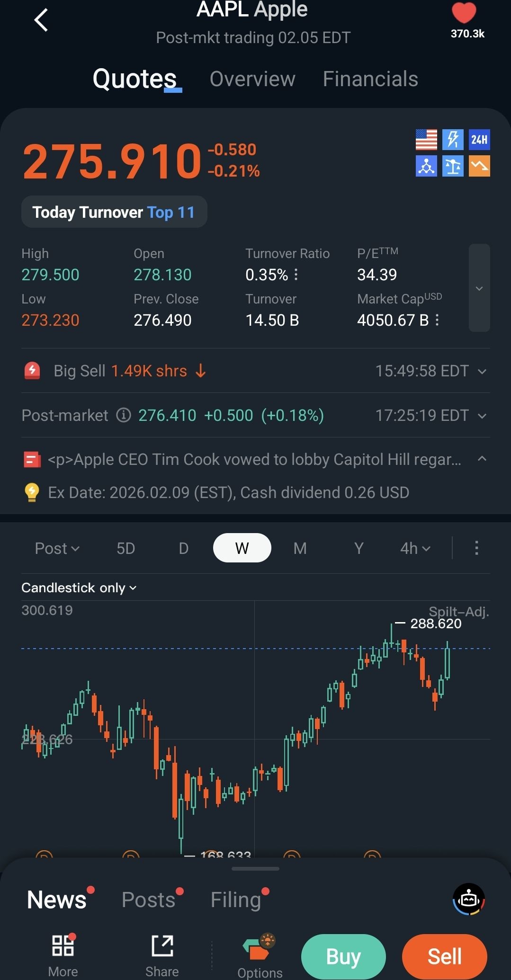Screen dimensions: 511x980
Task: Open the AI assistant robot icon
Action: point(468,899)
